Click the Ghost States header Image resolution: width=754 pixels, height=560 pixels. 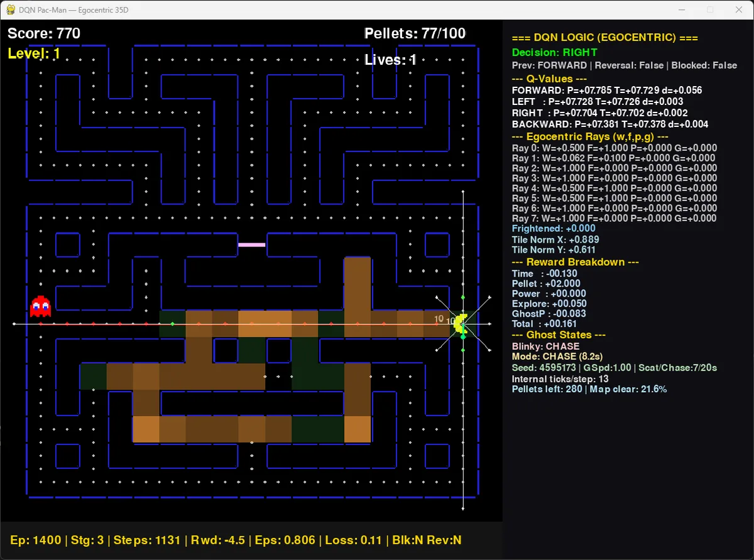click(559, 335)
